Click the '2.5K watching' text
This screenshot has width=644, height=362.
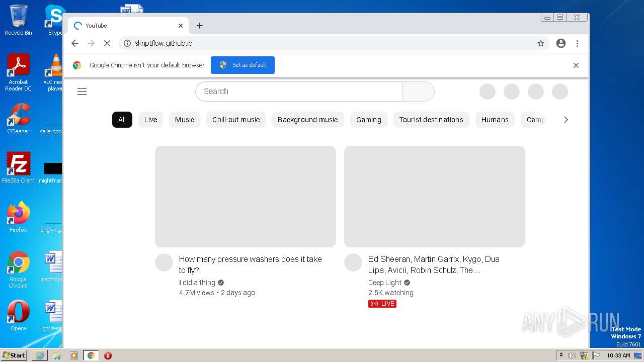(391, 293)
